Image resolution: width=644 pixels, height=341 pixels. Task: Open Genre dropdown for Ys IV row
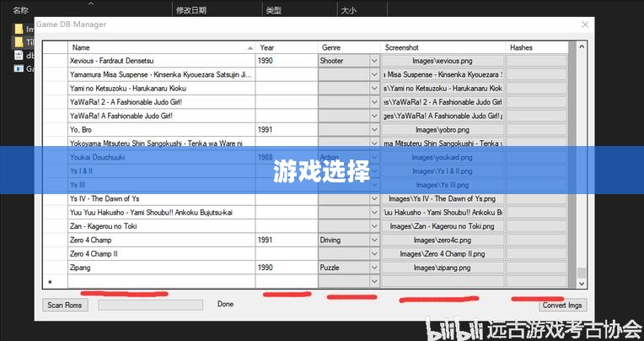pyautogui.click(x=374, y=198)
